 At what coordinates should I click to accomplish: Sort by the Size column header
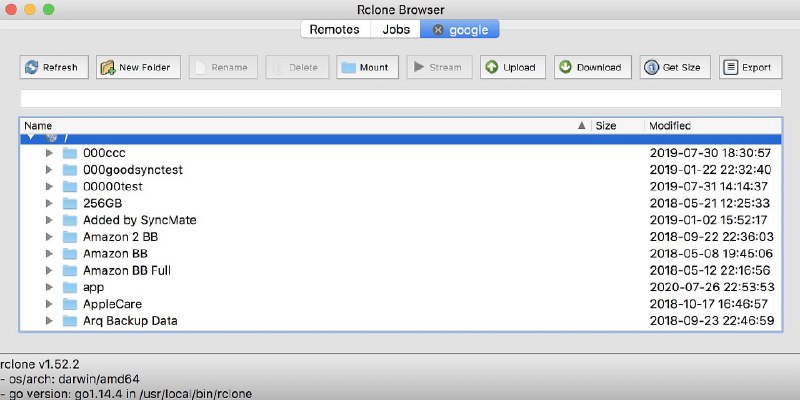[615, 126]
